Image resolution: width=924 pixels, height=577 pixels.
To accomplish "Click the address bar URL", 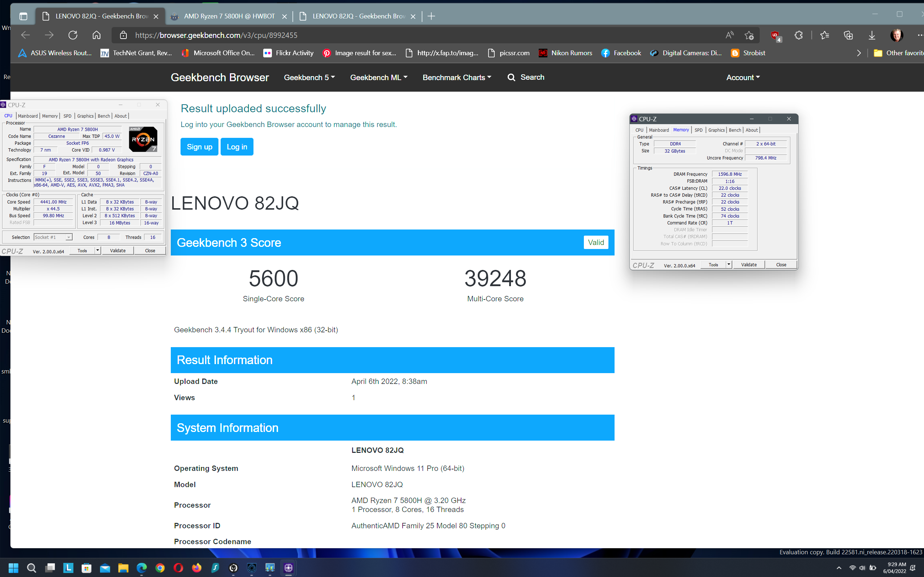I will pos(216,35).
